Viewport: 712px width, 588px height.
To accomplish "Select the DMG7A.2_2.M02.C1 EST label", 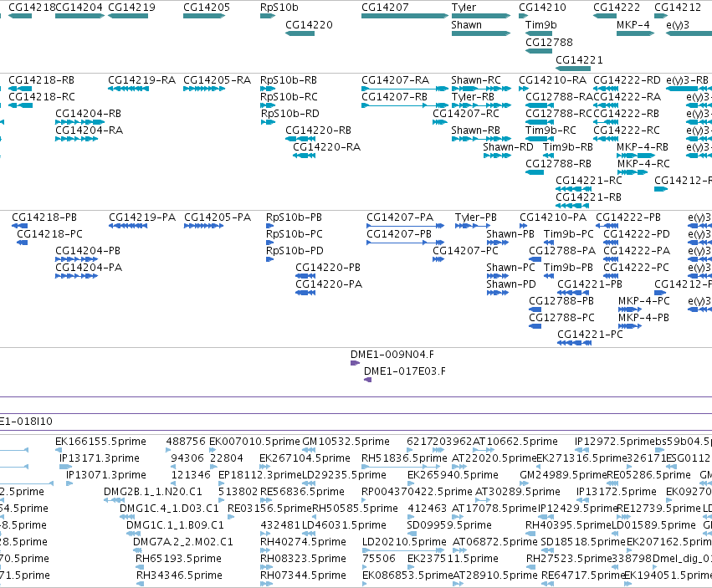I will 183,542.
